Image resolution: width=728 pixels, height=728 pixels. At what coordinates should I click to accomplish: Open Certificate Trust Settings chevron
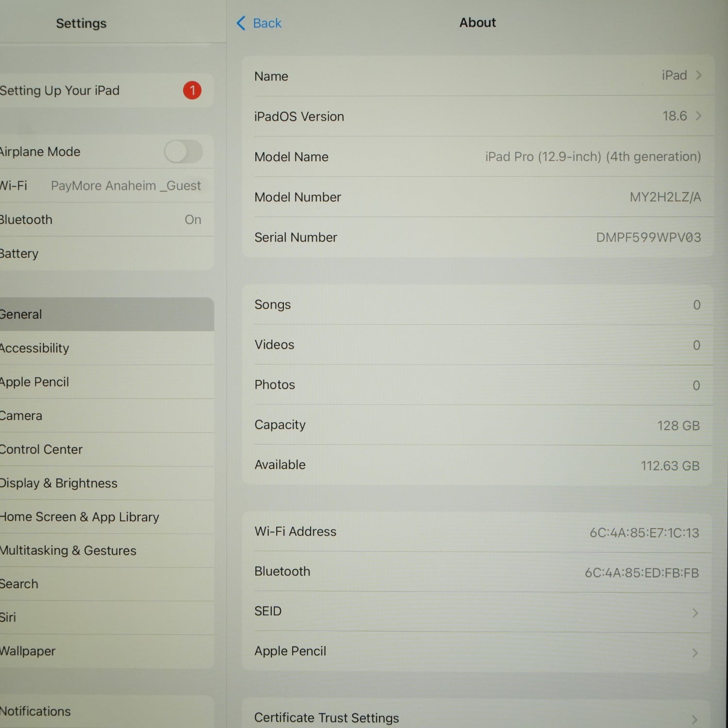click(695, 719)
